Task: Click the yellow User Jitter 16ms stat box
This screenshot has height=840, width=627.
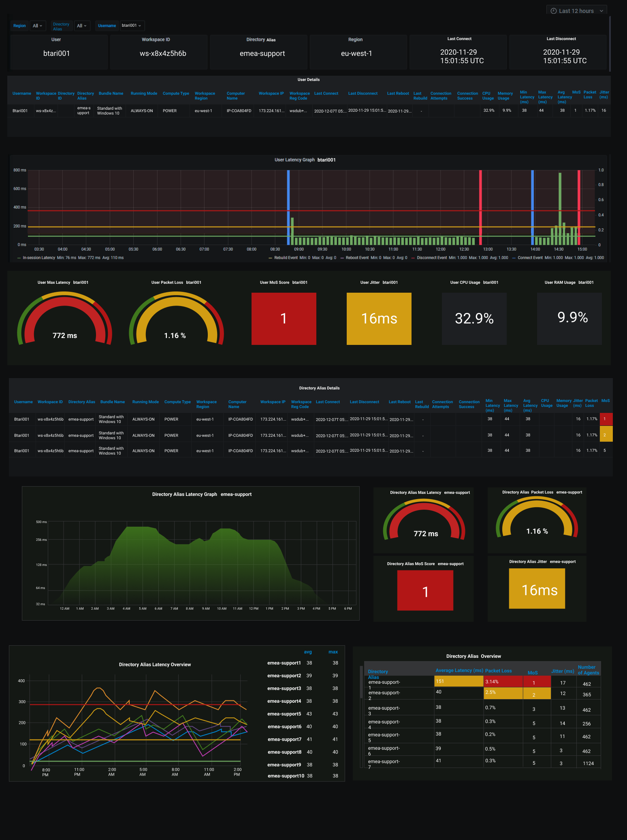Action: click(x=379, y=319)
